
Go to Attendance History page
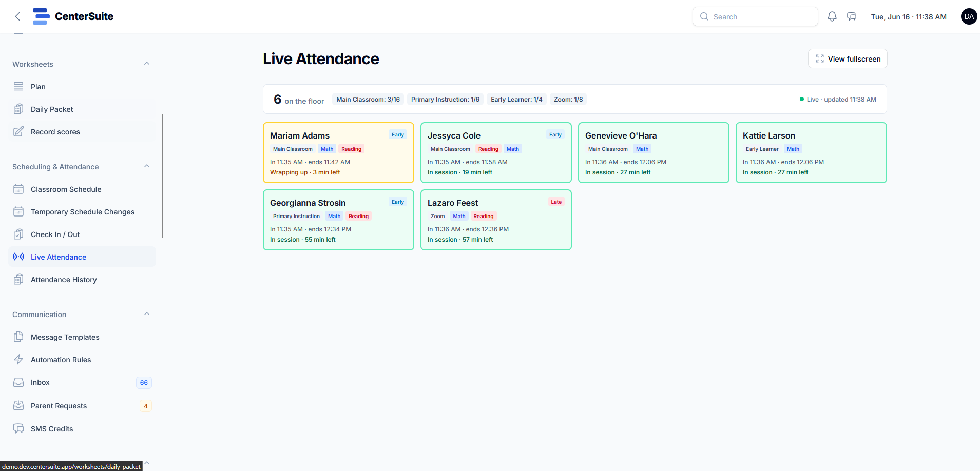click(82, 280)
